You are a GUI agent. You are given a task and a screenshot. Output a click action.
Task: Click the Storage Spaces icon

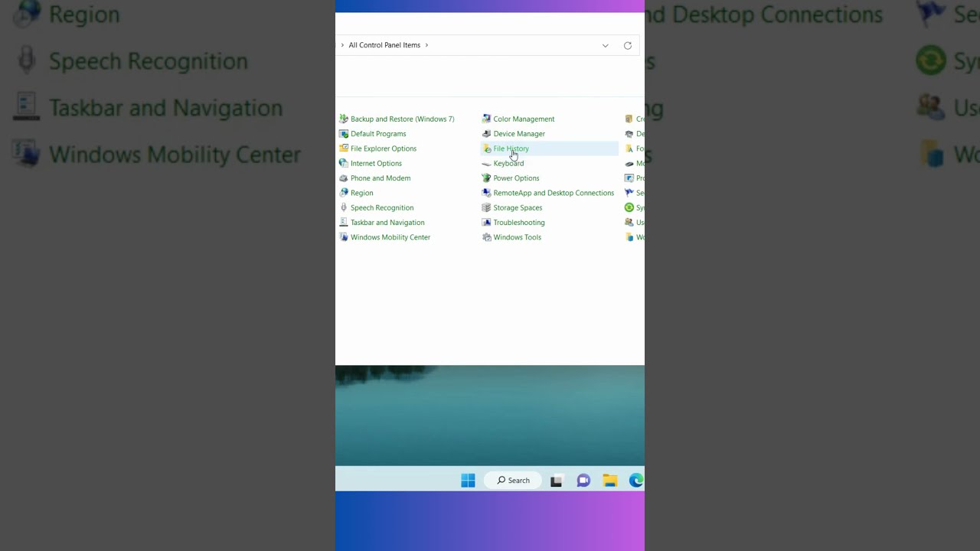coord(486,207)
